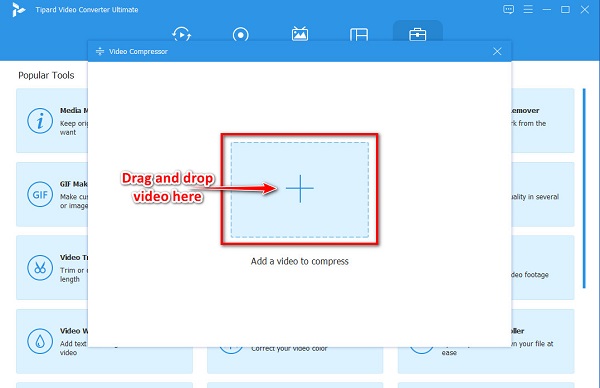Viewport: 600px width, 388px height.
Task: Open the hamburger menu in title bar
Action: [x=528, y=9]
